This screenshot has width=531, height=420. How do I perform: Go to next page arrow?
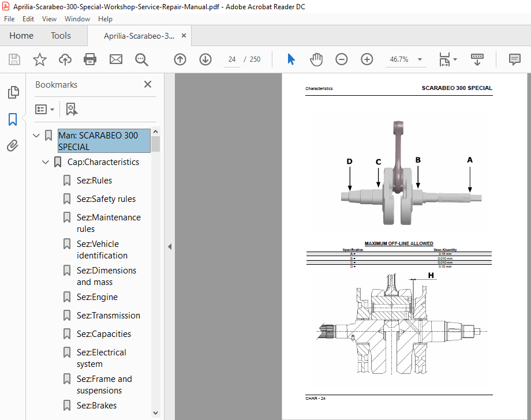[205, 59]
